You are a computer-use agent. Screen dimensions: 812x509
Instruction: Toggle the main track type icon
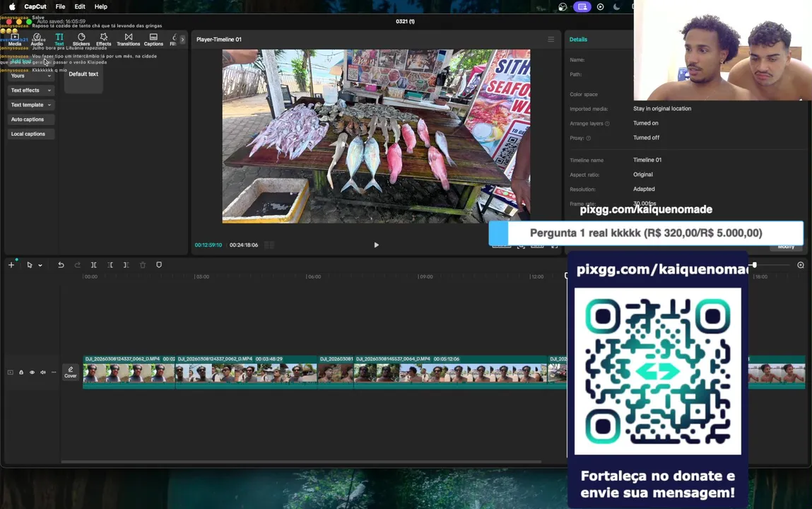point(11,373)
